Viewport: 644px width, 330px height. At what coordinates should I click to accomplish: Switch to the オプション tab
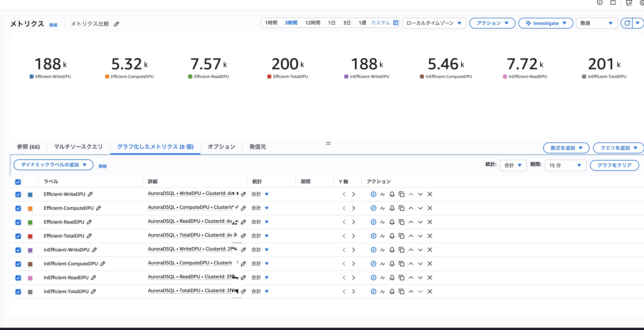(x=221, y=147)
